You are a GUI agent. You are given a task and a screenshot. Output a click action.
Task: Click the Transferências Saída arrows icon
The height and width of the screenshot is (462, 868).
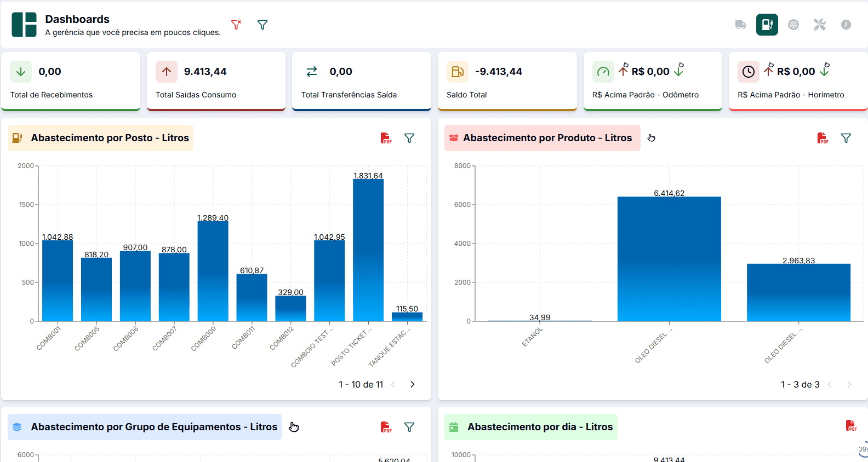tap(312, 72)
